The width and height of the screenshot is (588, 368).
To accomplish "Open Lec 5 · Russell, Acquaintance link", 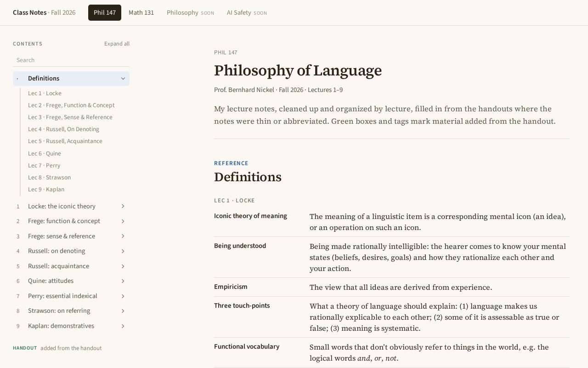I will (x=65, y=141).
